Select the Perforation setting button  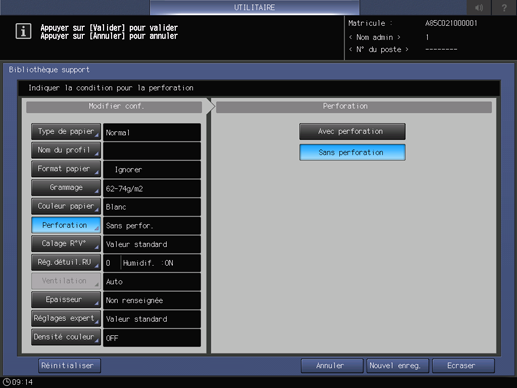[x=66, y=225]
